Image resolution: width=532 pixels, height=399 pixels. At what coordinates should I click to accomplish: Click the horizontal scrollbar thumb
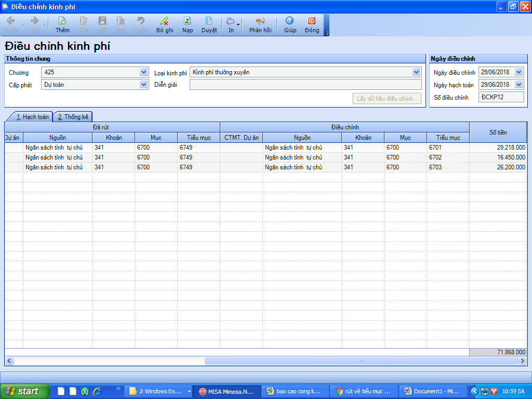pyautogui.click(x=362, y=361)
